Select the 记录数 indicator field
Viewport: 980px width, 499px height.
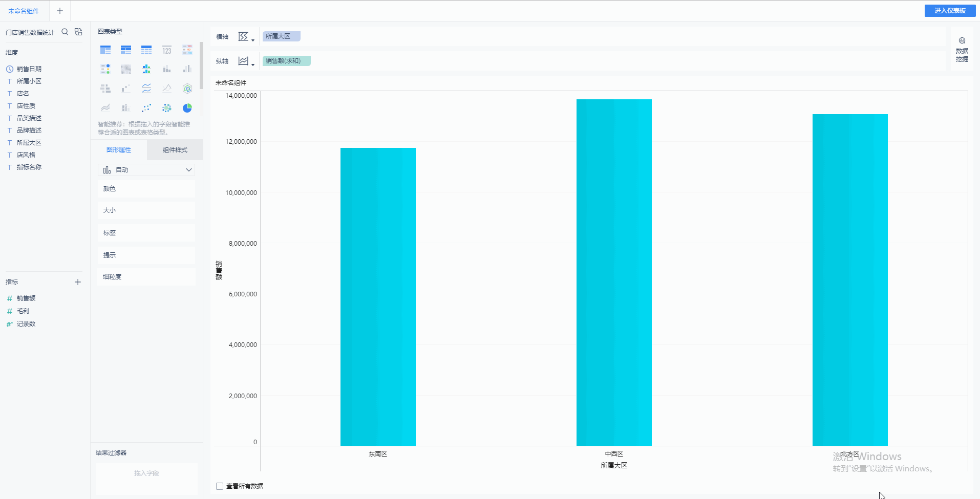(x=26, y=324)
